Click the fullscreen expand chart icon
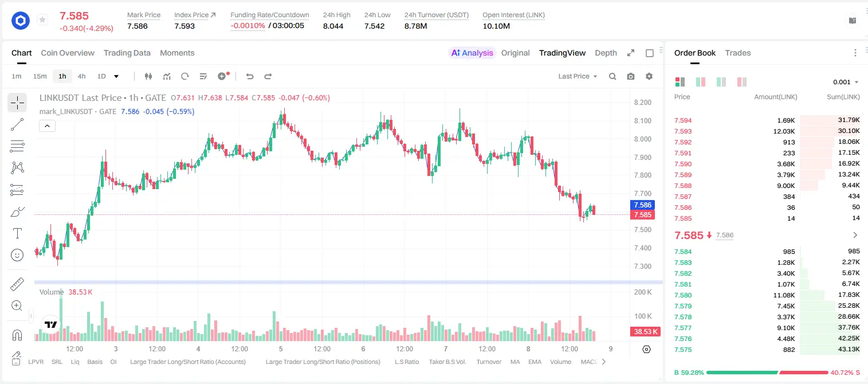Viewport: 868px width, 384px height. [631, 53]
